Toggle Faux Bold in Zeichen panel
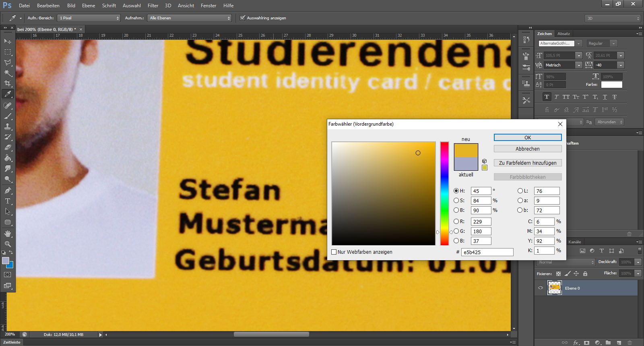Image resolution: width=644 pixels, height=346 pixels. [x=547, y=97]
